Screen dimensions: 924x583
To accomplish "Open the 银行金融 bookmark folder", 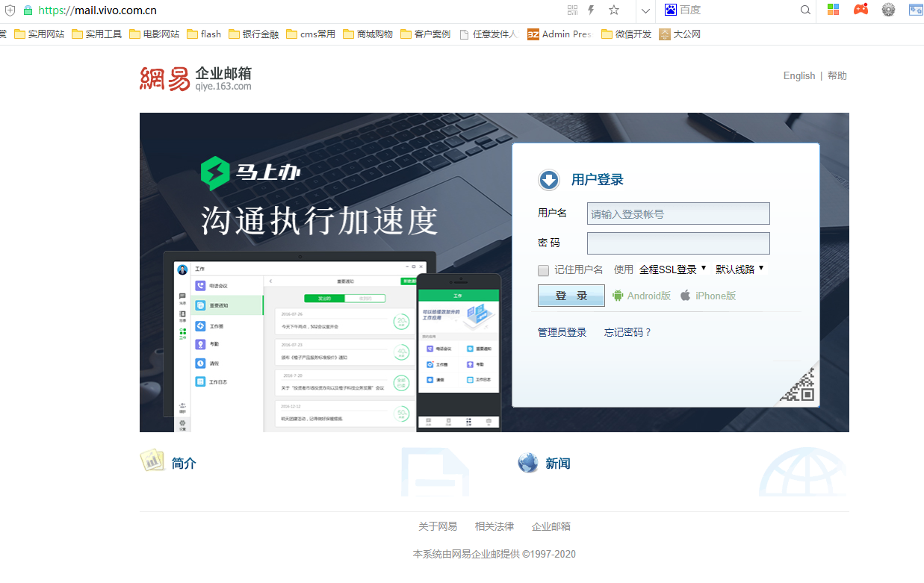I will tap(254, 34).
